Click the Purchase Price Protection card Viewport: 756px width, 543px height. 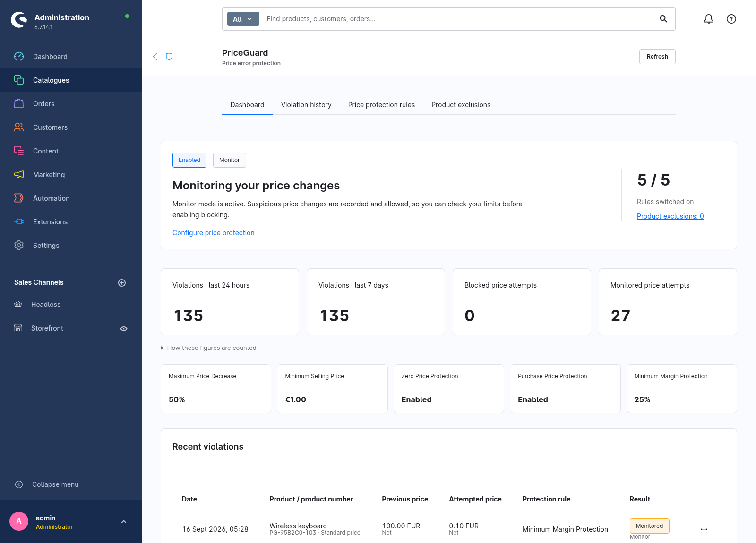click(565, 389)
